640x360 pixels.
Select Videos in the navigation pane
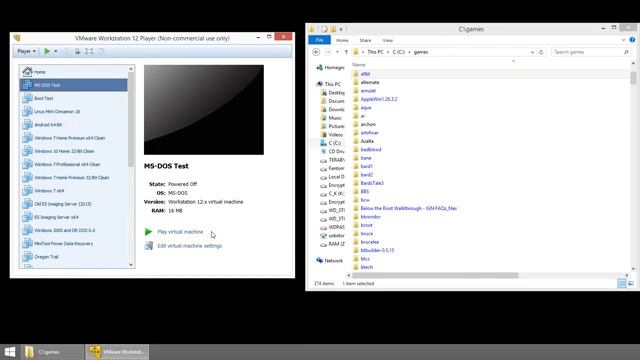pos(332,135)
